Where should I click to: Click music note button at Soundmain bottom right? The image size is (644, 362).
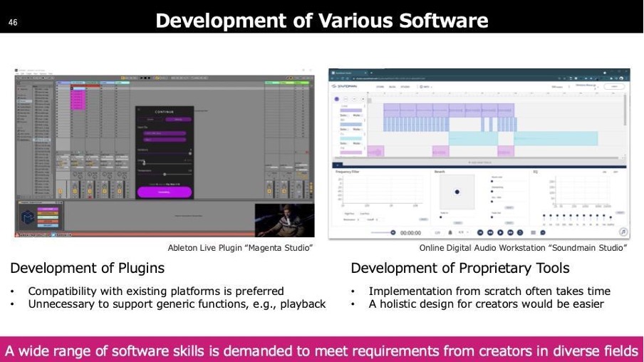point(623,232)
